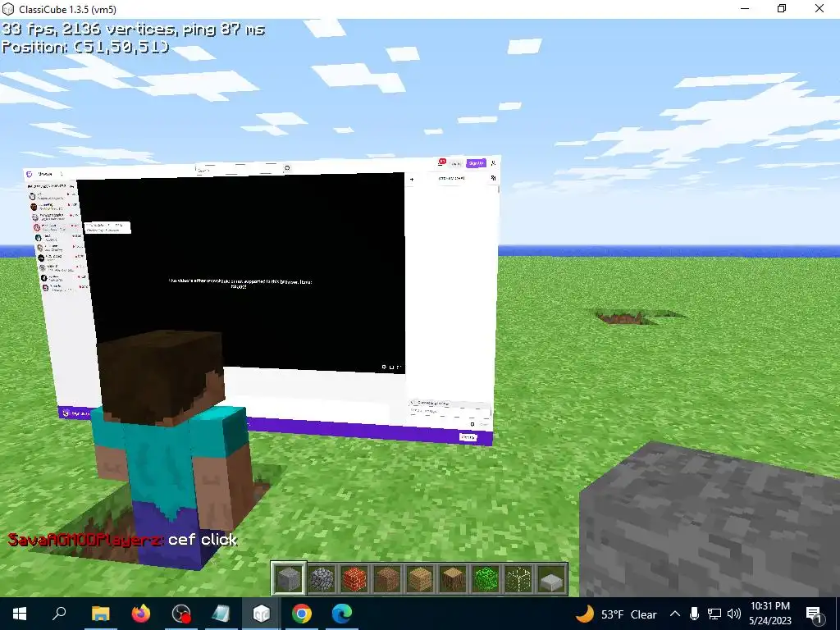
Task: Select the glass block in the hotbar
Action: [518, 578]
